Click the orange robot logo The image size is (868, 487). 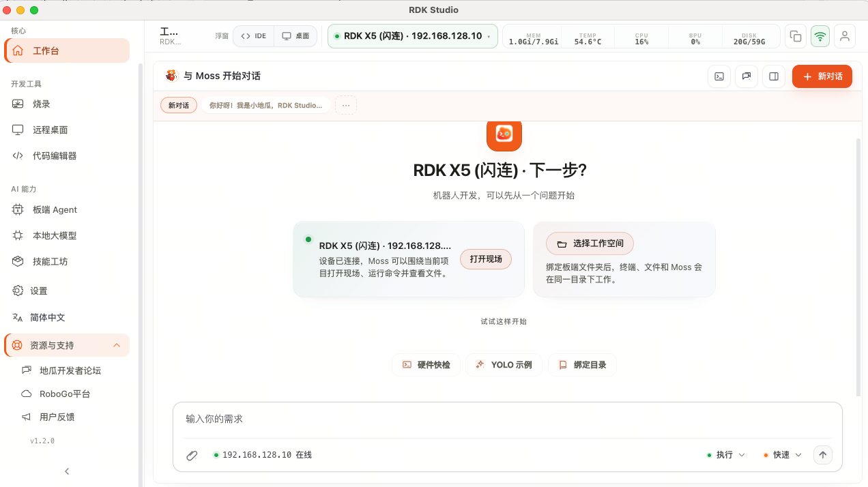point(504,134)
